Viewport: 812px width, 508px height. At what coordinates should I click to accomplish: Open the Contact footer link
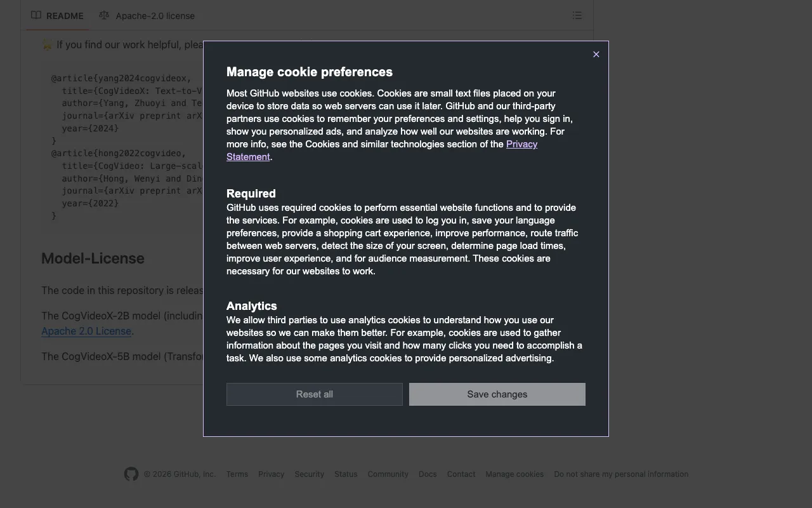pos(461,474)
